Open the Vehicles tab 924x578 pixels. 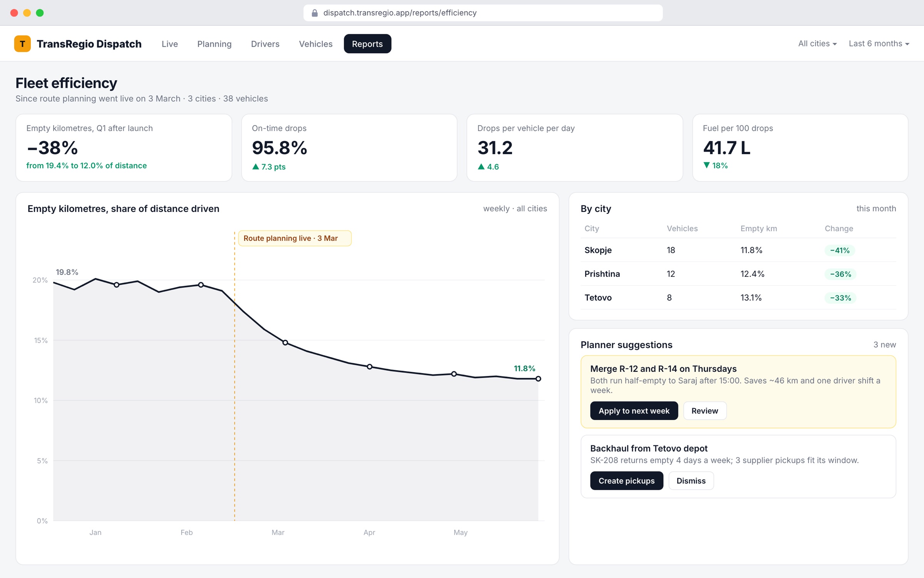[x=316, y=44]
